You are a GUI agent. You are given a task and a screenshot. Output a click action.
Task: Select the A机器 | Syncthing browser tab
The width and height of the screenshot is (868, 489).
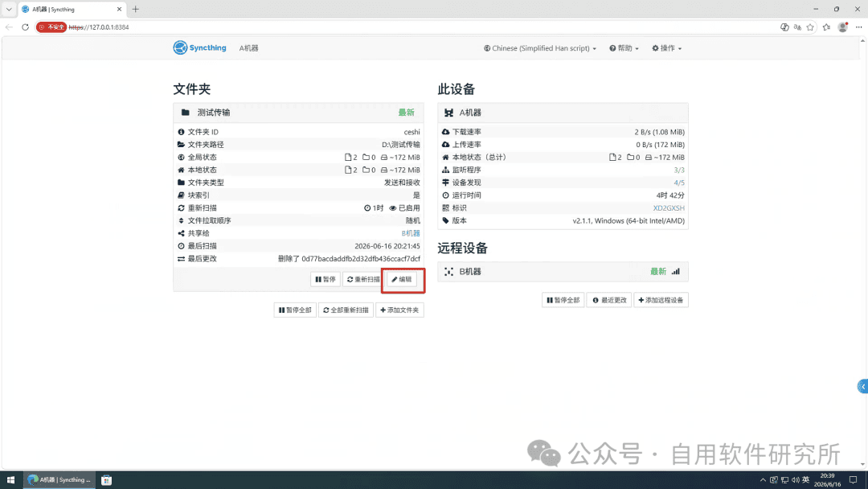71,10
